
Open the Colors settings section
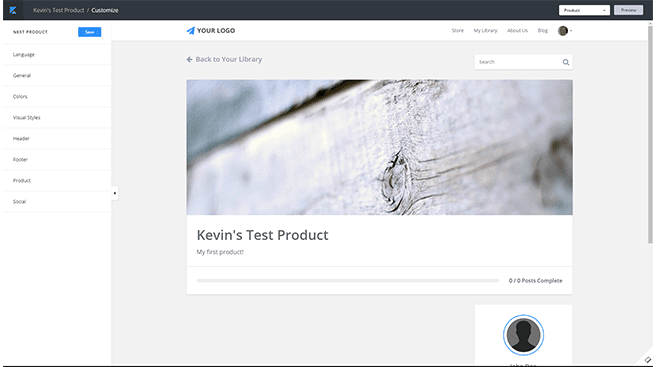tap(57, 97)
